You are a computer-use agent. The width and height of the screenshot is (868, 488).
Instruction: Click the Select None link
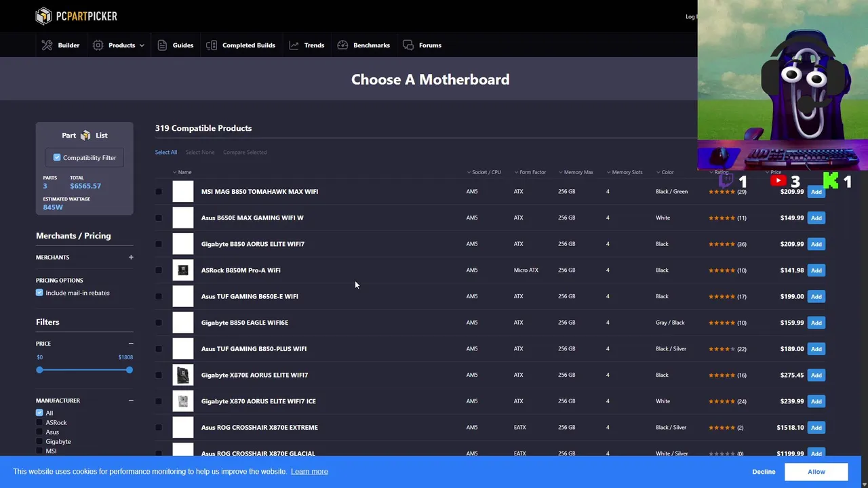tap(200, 152)
